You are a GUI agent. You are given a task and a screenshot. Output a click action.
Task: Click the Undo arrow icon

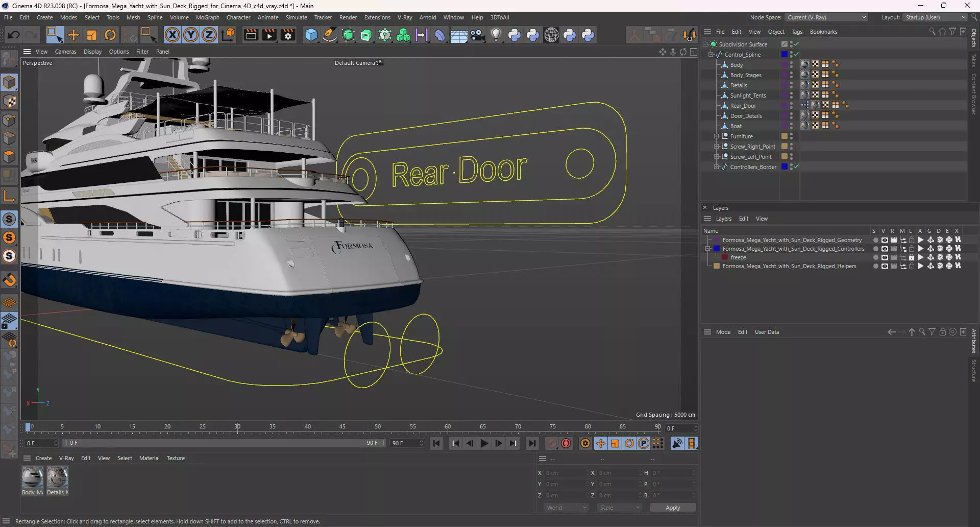[14, 35]
